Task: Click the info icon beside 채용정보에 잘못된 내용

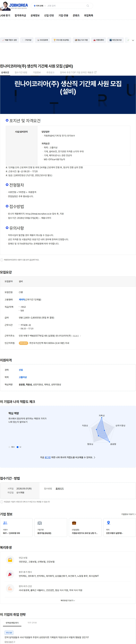Action: tap(2, 260)
